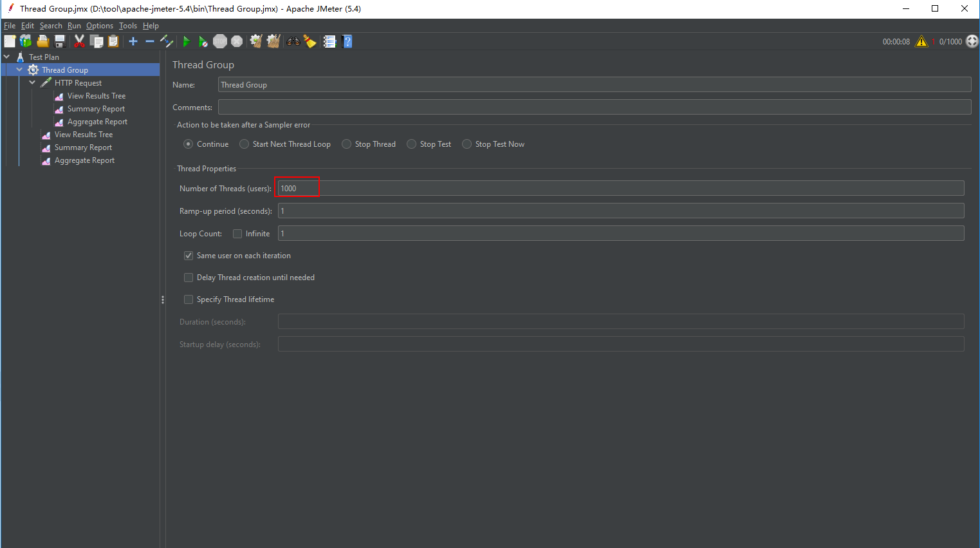Click the JMeter feather title icon
Viewport: 980px width, 548px height.
click(10, 8)
